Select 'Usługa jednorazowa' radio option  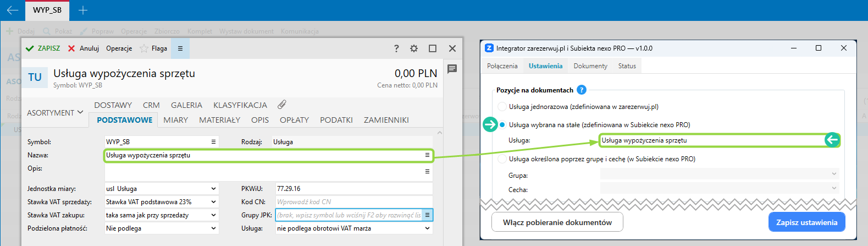pos(502,107)
